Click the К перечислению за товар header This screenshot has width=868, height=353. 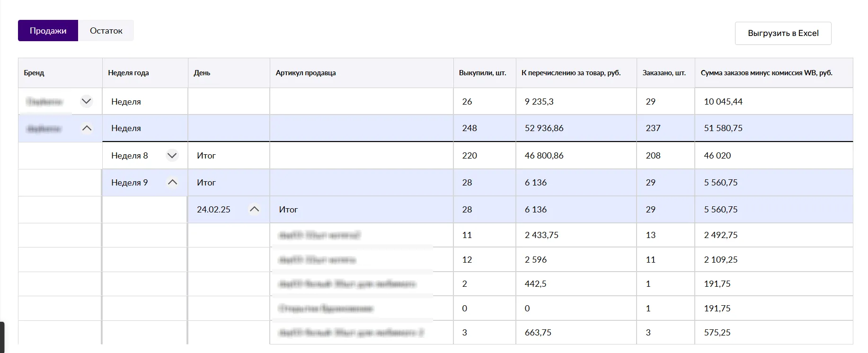click(571, 73)
